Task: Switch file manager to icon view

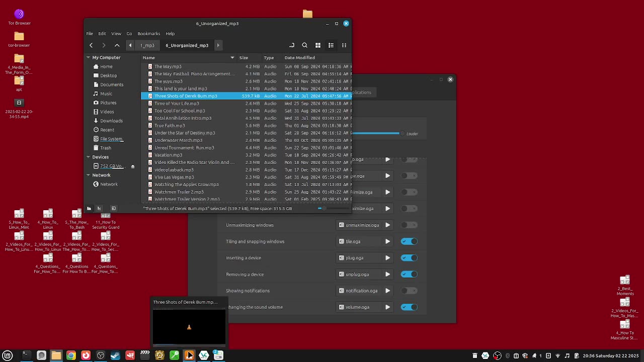Action: pyautogui.click(x=318, y=45)
